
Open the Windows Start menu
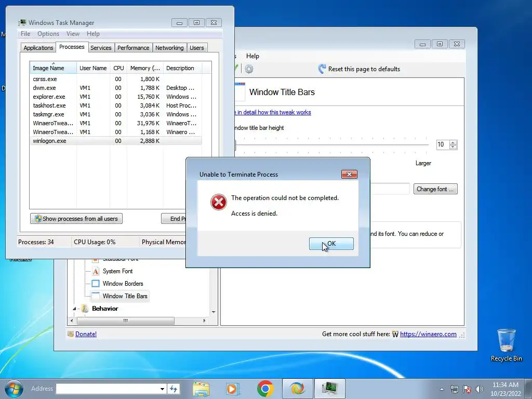14,389
